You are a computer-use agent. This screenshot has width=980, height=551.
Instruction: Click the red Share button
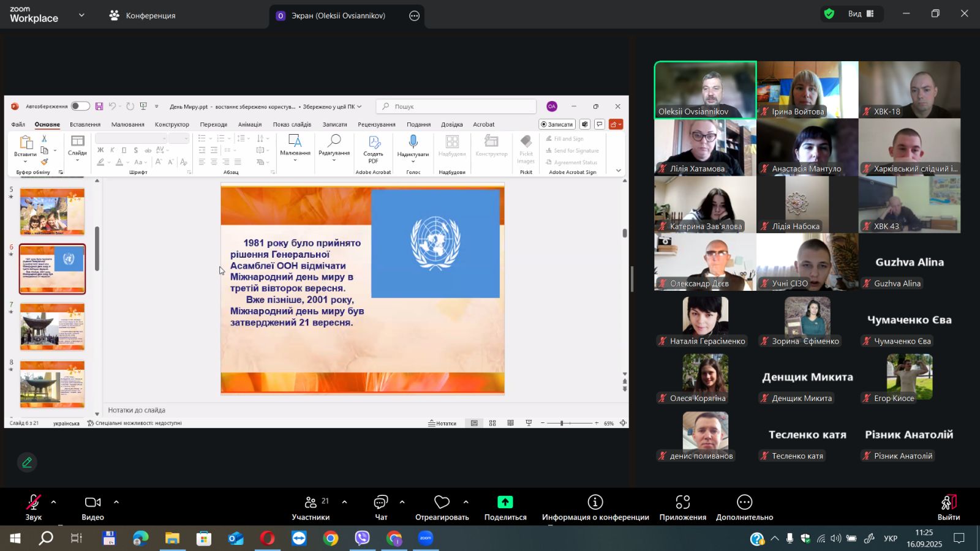click(616, 124)
